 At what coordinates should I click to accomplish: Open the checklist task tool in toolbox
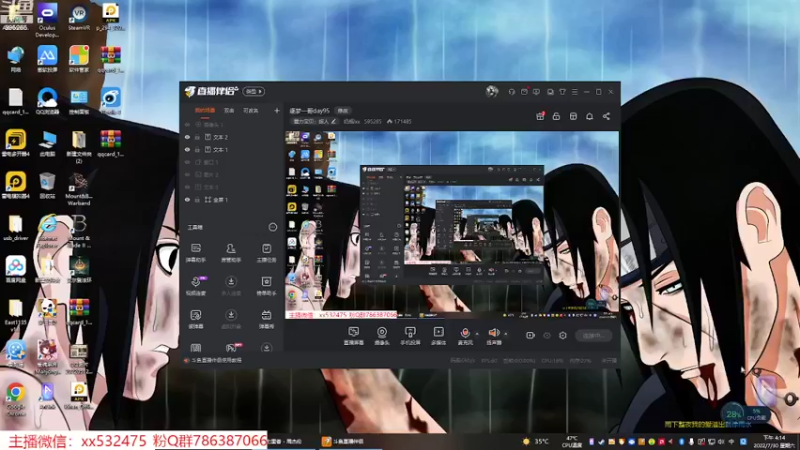[266, 253]
